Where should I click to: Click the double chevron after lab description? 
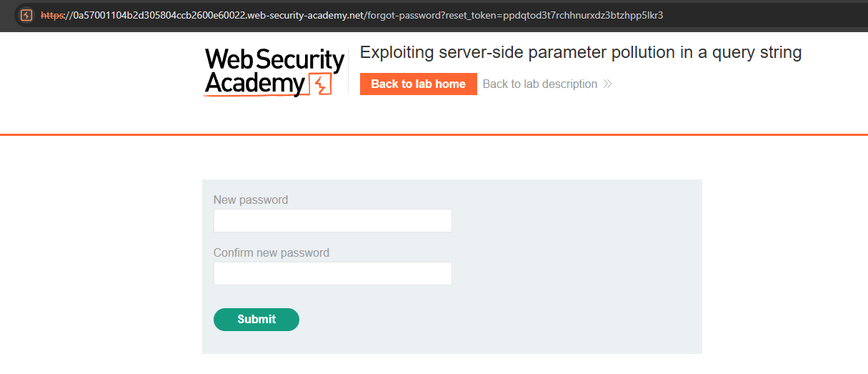click(607, 84)
